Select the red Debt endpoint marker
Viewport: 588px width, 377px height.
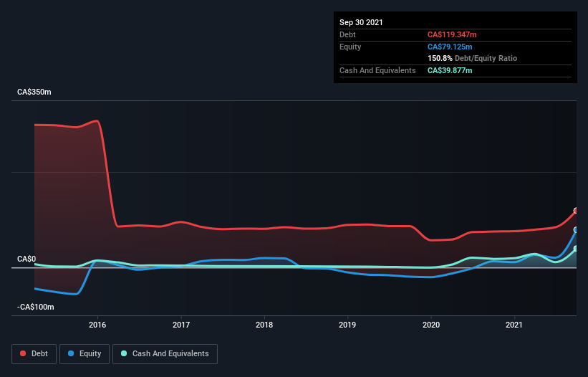point(576,211)
